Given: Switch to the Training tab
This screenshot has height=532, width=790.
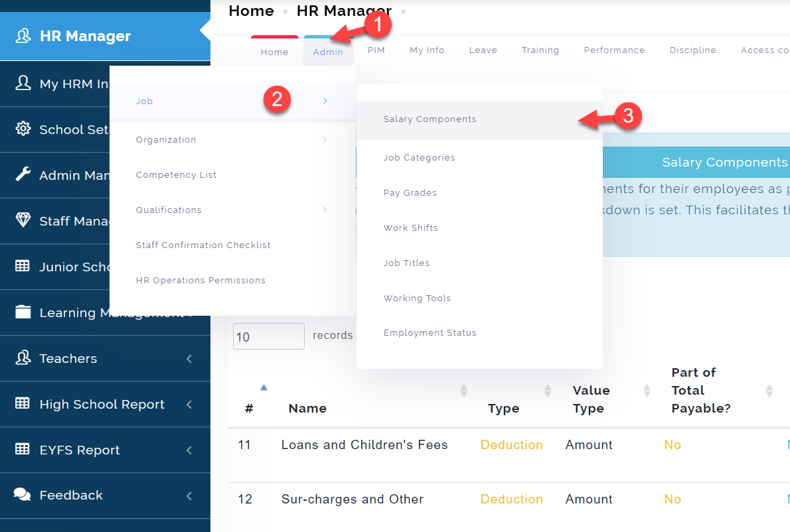Looking at the screenshot, I should [540, 50].
